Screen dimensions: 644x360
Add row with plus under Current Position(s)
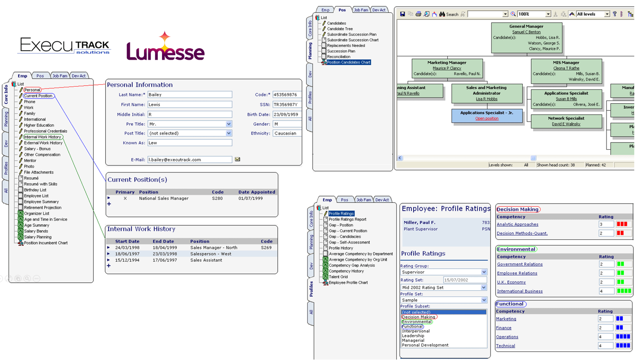pyautogui.click(x=109, y=204)
